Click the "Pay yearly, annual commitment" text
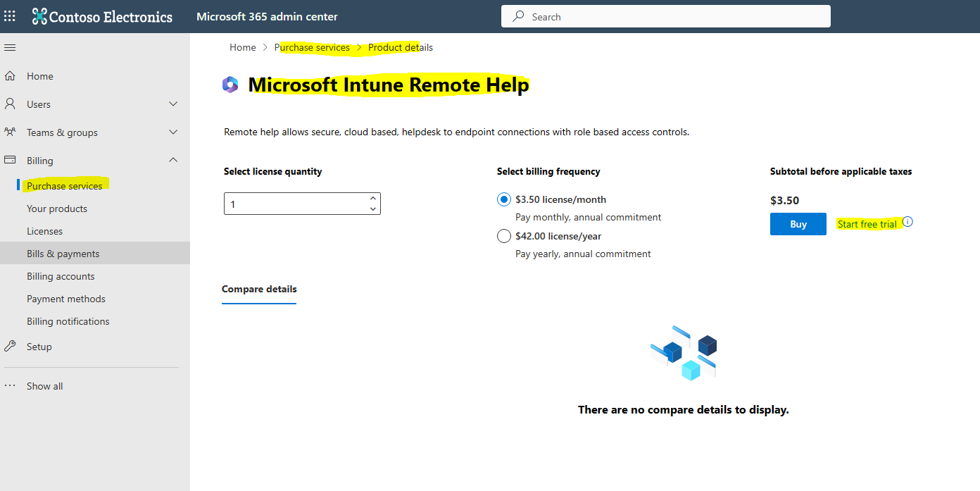This screenshot has height=491, width=980. click(x=583, y=254)
